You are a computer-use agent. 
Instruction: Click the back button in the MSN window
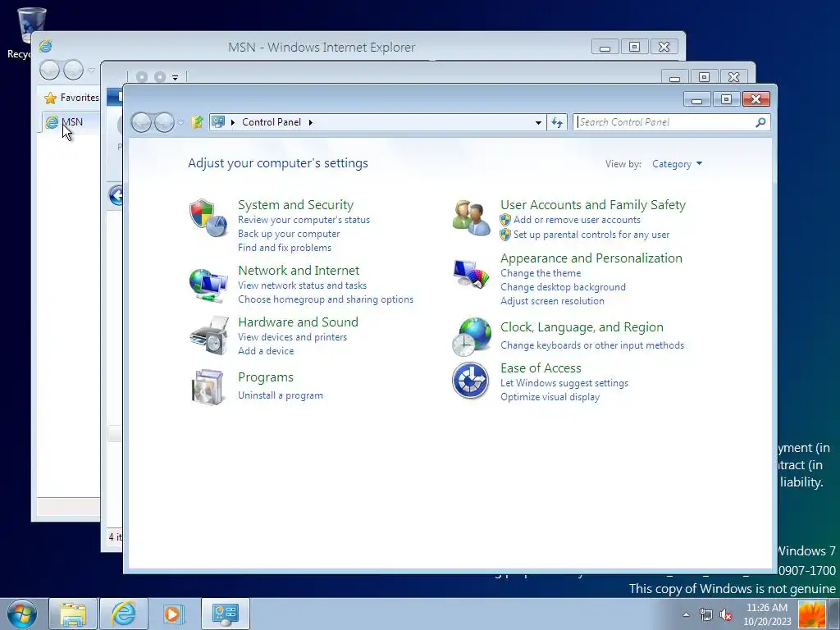click(x=50, y=70)
